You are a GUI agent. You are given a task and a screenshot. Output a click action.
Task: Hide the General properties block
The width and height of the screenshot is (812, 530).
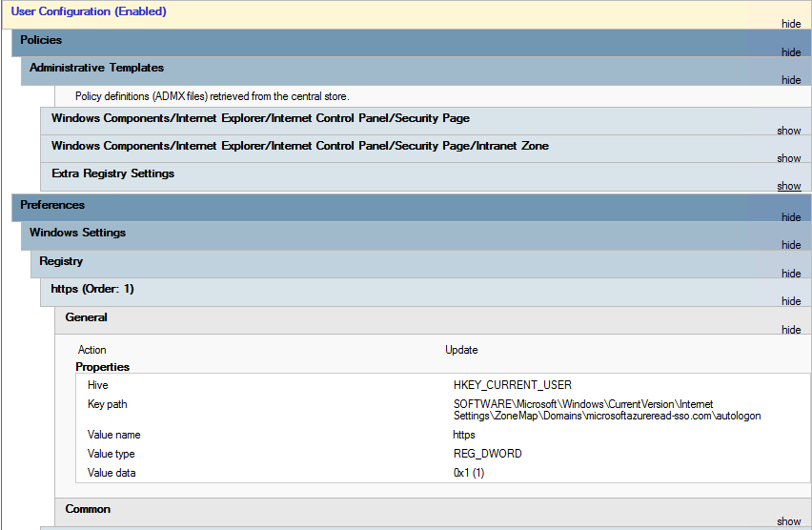[790, 330]
